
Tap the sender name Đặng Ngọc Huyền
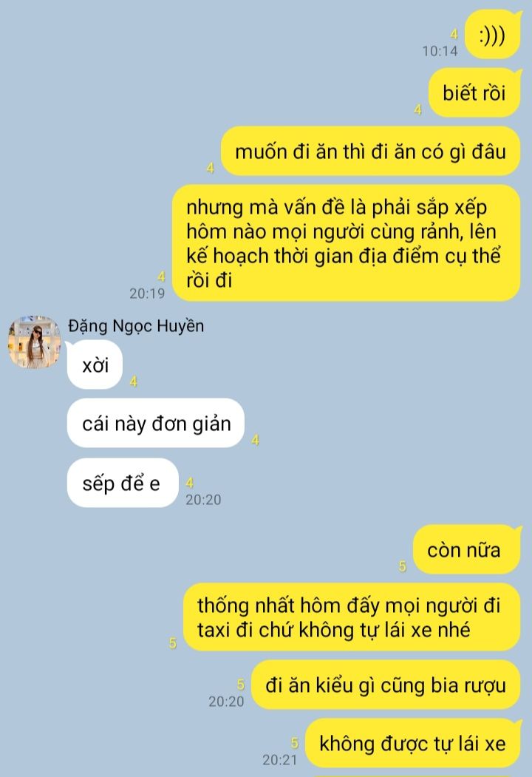pos(136,326)
